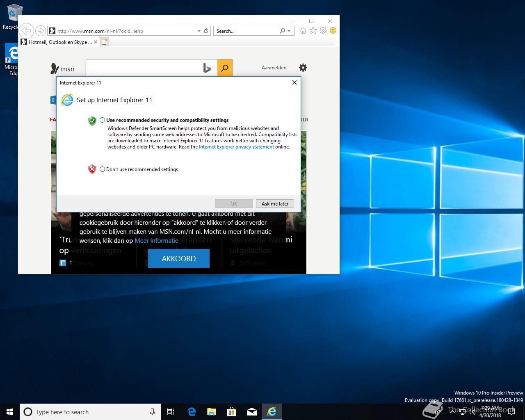Screen dimensions: 525x420
Task: Open a new tab in Internet Explorer
Action: pos(105,42)
